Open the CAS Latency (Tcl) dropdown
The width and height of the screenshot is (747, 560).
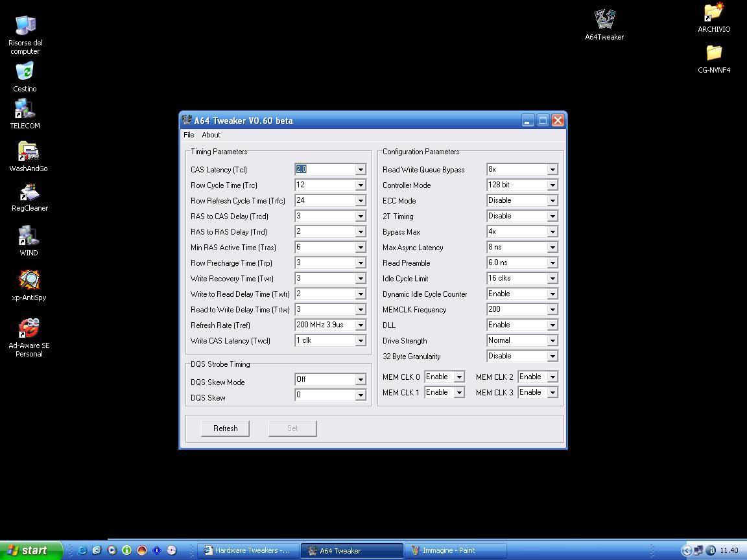click(361, 170)
